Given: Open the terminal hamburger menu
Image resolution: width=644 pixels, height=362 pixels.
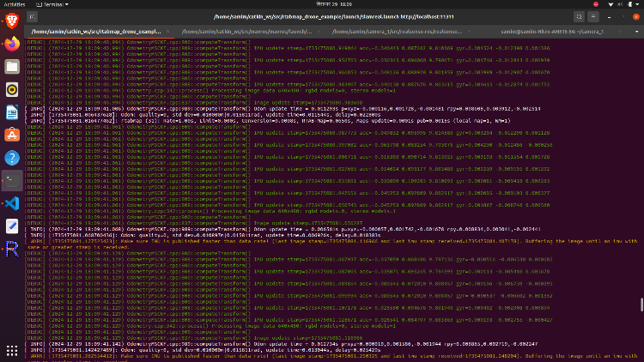Looking at the screenshot, I should 592,16.
